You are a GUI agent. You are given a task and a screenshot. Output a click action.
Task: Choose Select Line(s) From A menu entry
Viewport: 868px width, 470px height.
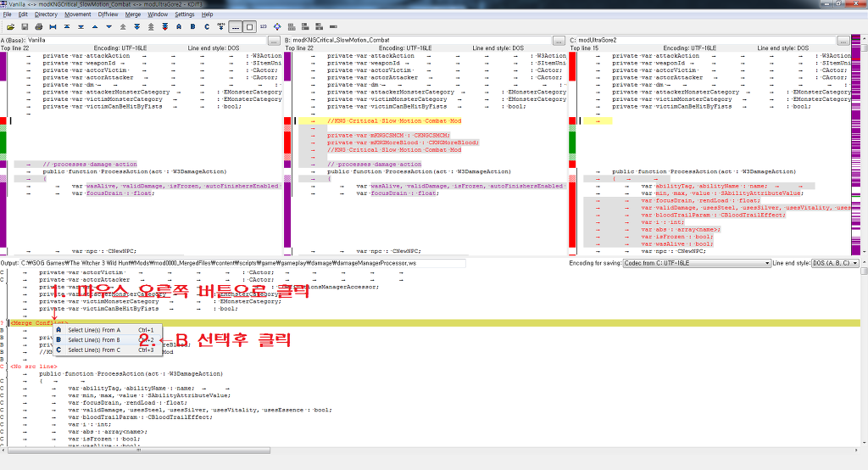click(94, 330)
